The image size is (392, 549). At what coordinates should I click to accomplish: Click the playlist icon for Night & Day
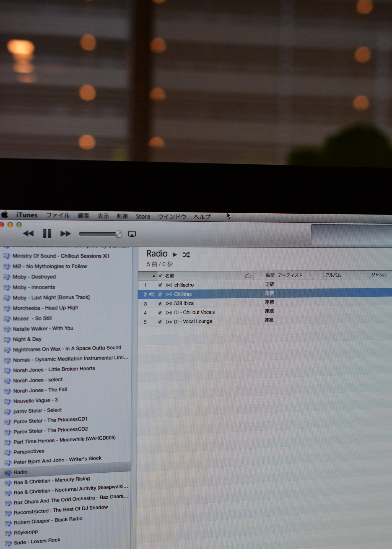click(7, 340)
